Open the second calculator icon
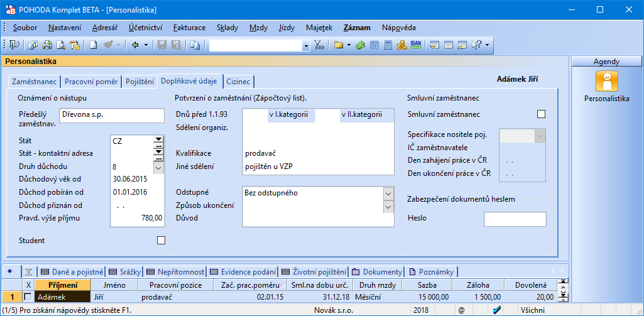Viewport: 644px width, 316px height. click(x=388, y=45)
